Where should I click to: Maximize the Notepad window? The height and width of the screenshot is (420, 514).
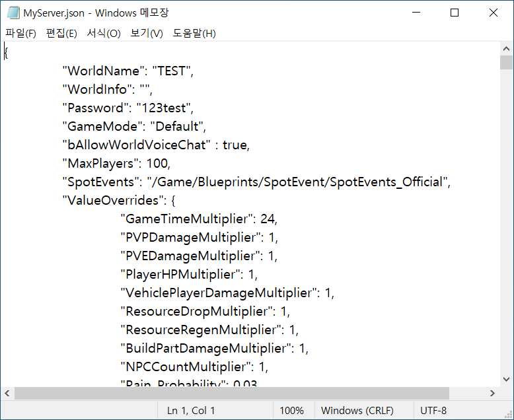pos(455,13)
